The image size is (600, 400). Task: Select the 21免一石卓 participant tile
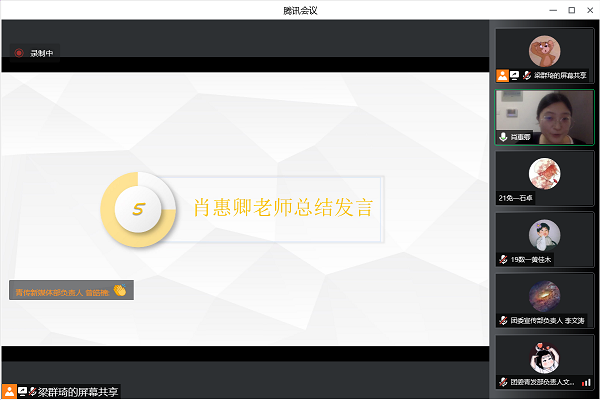pos(544,178)
